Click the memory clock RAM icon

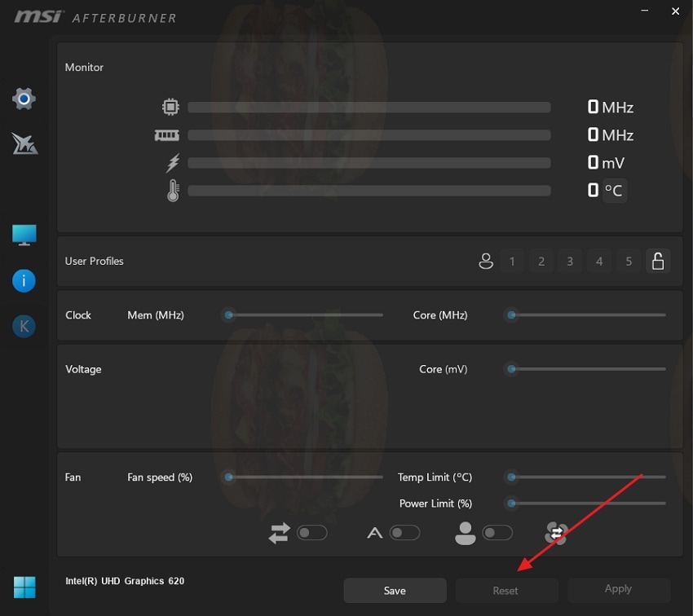coord(166,134)
